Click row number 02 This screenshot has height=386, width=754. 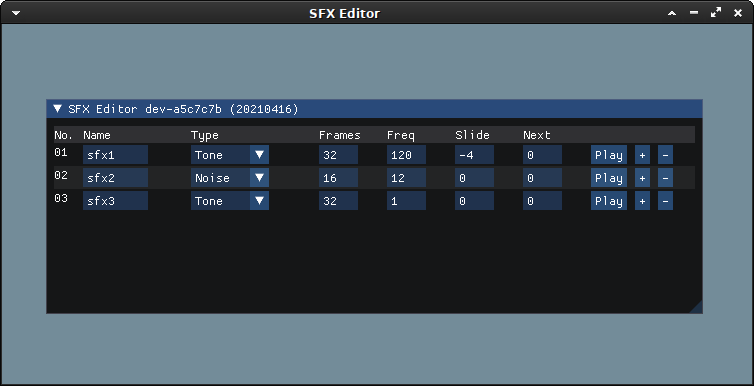click(x=61, y=175)
